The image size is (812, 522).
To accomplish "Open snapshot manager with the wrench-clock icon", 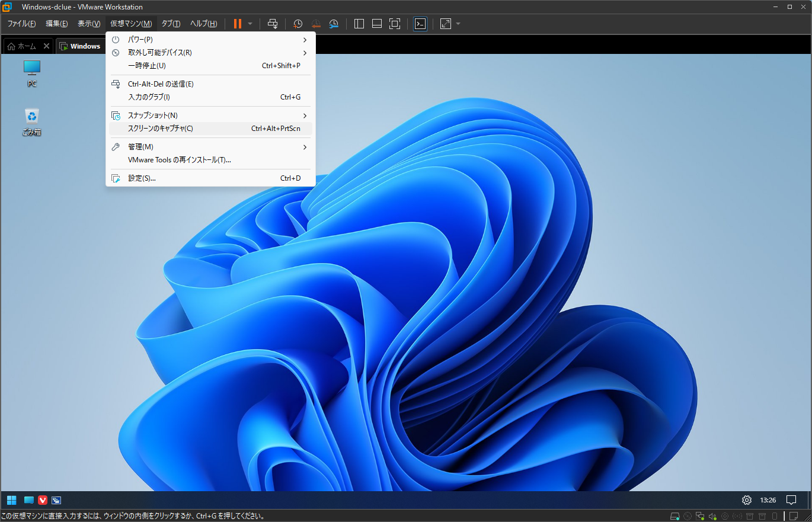I will 334,24.
